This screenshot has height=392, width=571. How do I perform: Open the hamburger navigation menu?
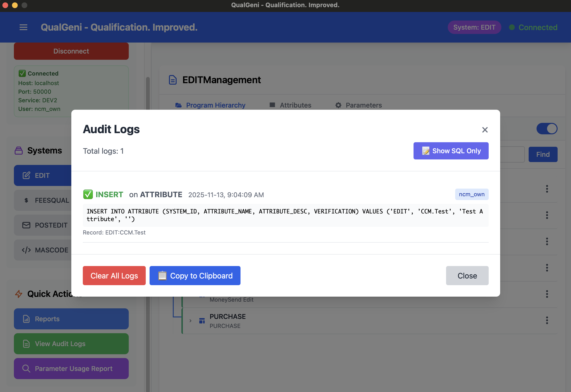tap(23, 27)
